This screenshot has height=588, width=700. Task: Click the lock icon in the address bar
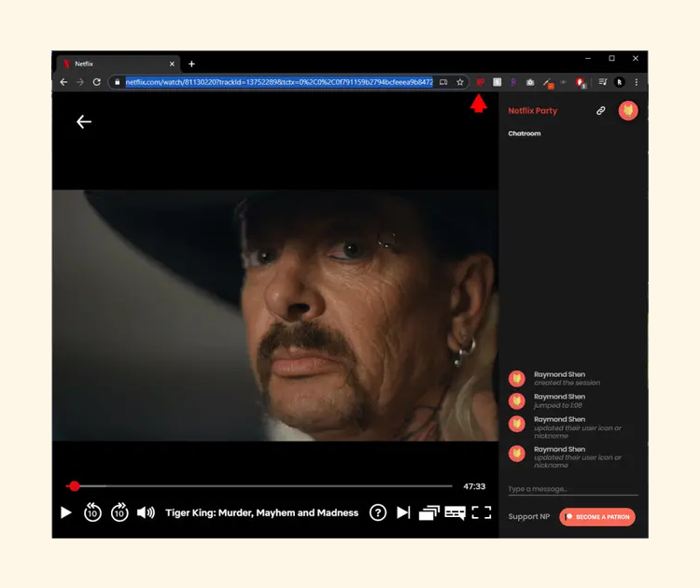click(118, 82)
